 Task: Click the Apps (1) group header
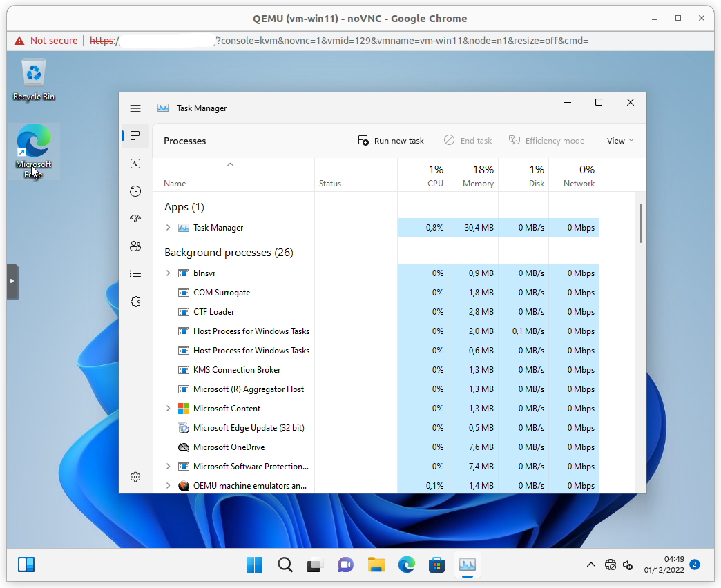(x=184, y=207)
